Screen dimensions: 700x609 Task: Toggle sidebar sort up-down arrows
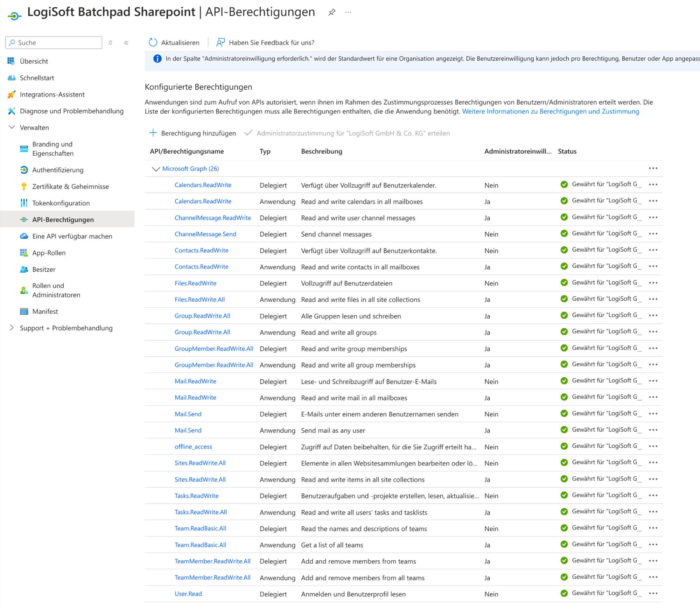point(110,43)
